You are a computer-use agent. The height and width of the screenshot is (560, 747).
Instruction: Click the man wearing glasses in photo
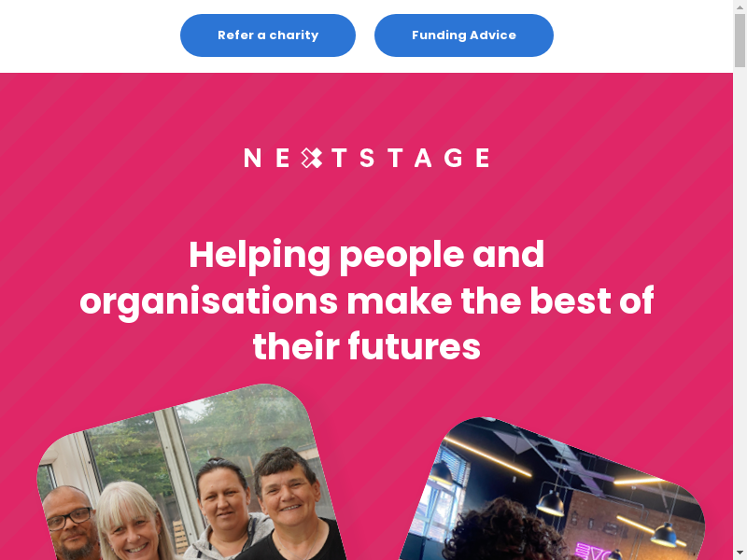pos(69,522)
